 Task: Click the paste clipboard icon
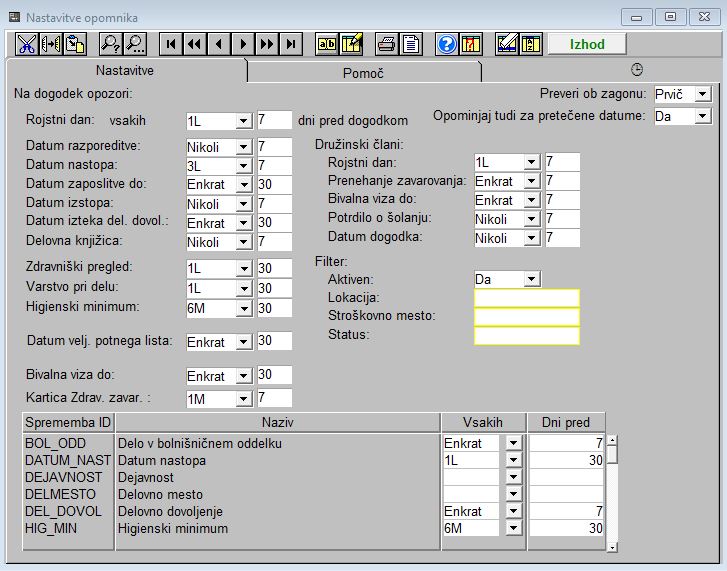tap(75, 44)
